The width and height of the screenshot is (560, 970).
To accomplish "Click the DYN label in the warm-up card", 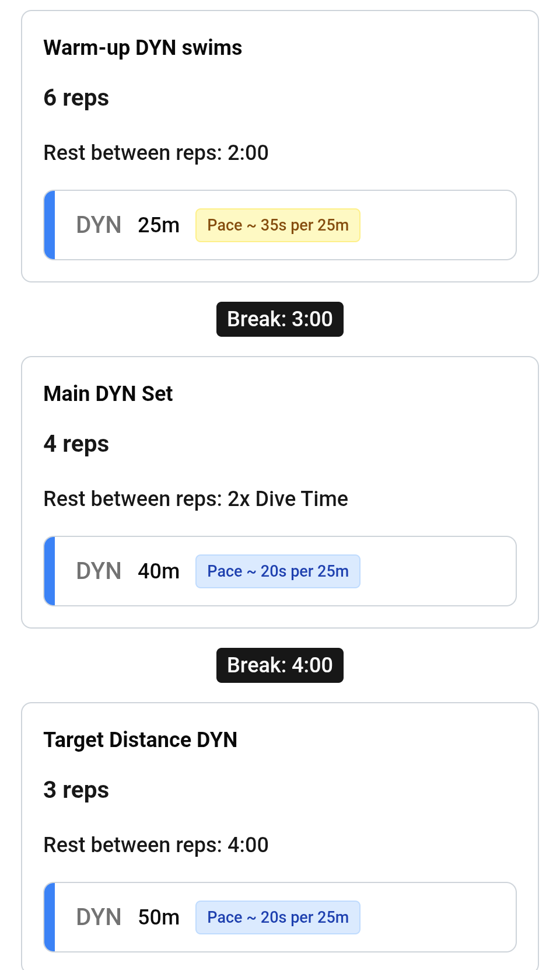I will [98, 225].
